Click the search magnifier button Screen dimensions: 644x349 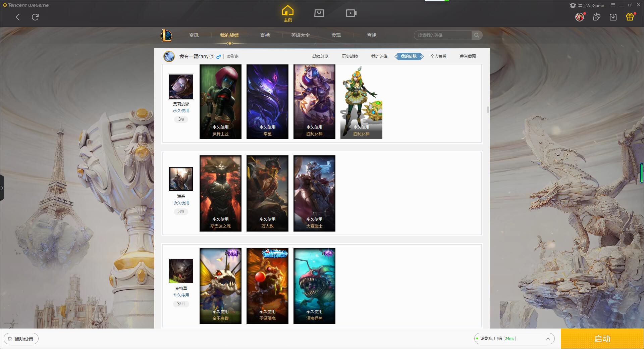[477, 35]
